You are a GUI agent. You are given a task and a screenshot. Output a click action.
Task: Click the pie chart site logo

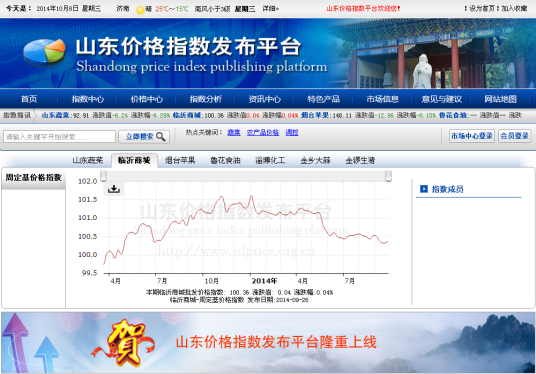(x=45, y=52)
